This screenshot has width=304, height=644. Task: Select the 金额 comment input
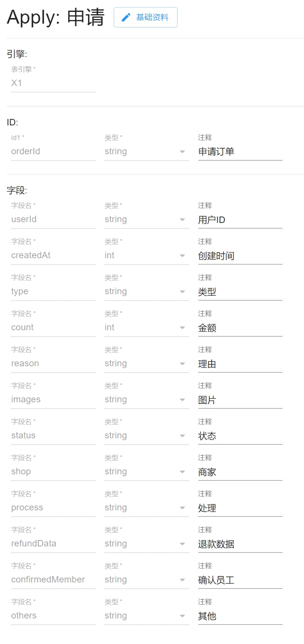[x=240, y=328]
